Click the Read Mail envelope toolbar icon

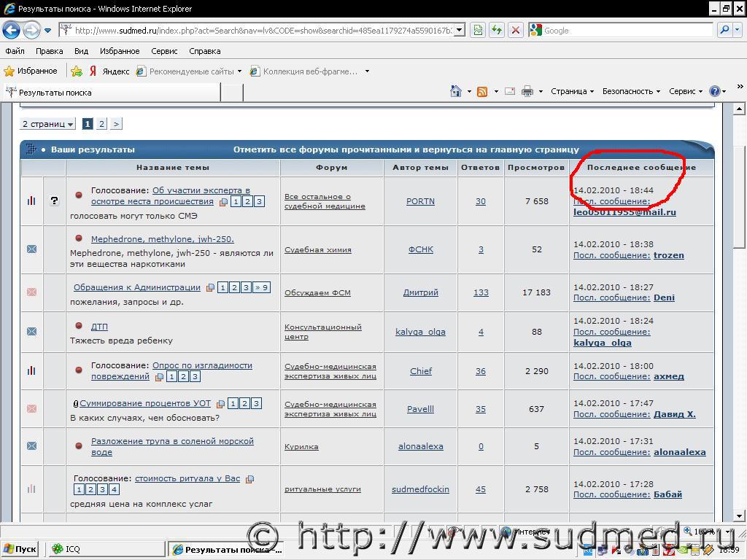[509, 91]
